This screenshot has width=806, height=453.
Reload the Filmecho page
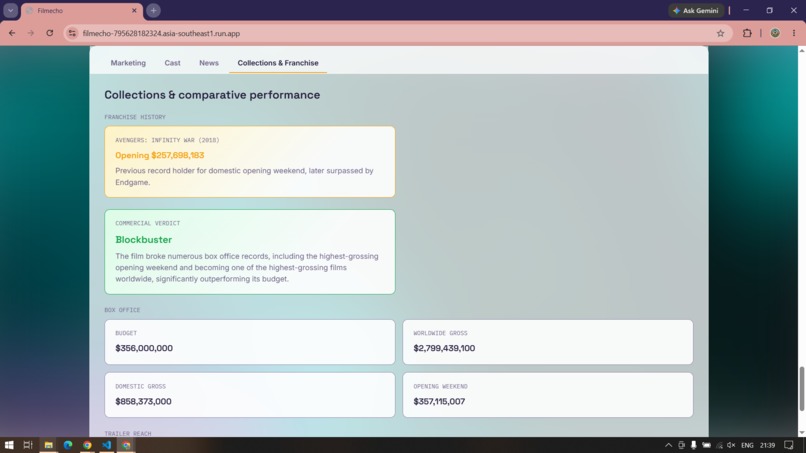(x=49, y=33)
